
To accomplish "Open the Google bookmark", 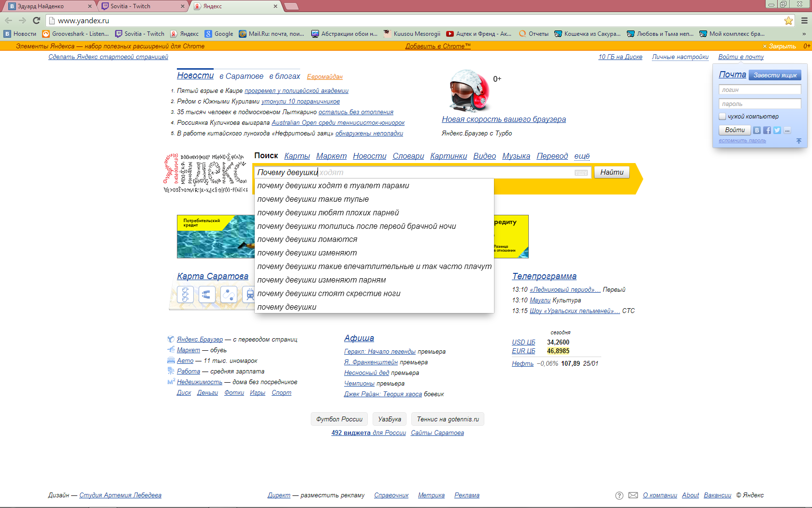I will click(x=219, y=34).
